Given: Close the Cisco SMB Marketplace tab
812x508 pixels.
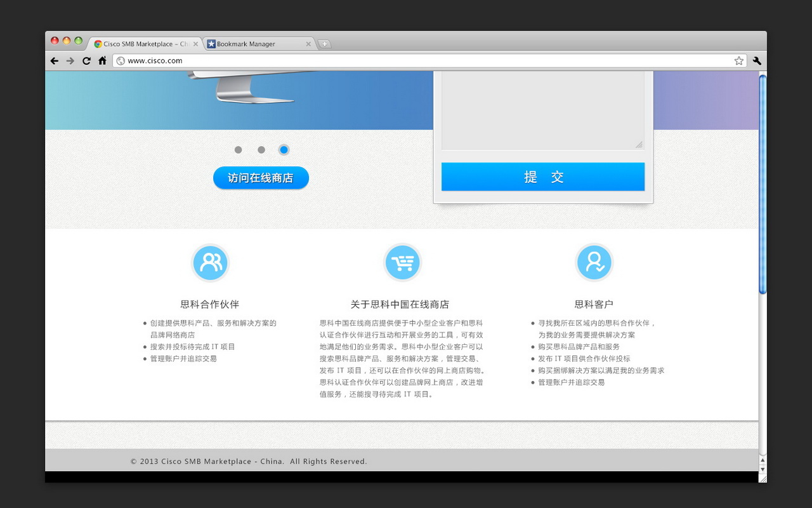Looking at the screenshot, I should point(195,44).
